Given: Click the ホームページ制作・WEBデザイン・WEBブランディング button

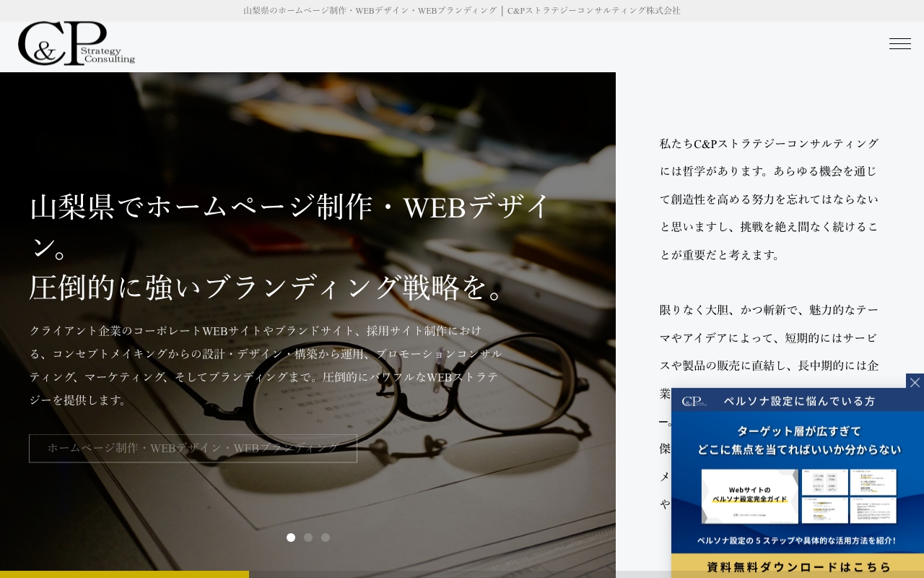Looking at the screenshot, I should [x=193, y=448].
